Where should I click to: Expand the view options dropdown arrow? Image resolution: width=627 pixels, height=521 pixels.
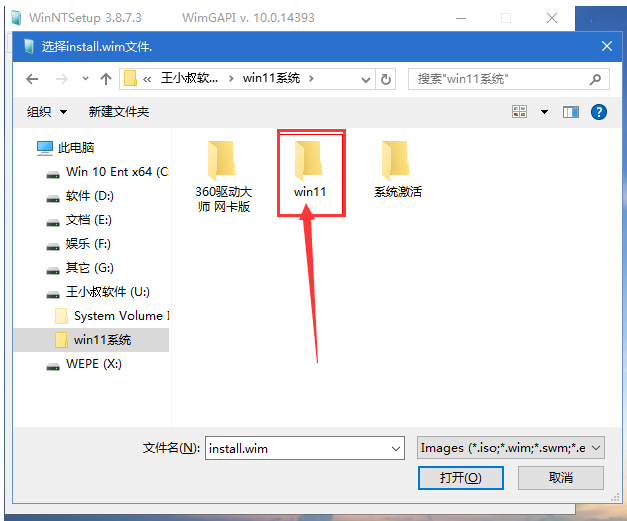[x=544, y=112]
